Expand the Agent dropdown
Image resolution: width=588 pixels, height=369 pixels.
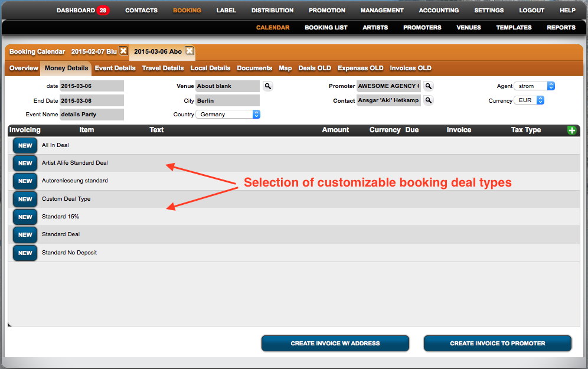tap(534, 86)
